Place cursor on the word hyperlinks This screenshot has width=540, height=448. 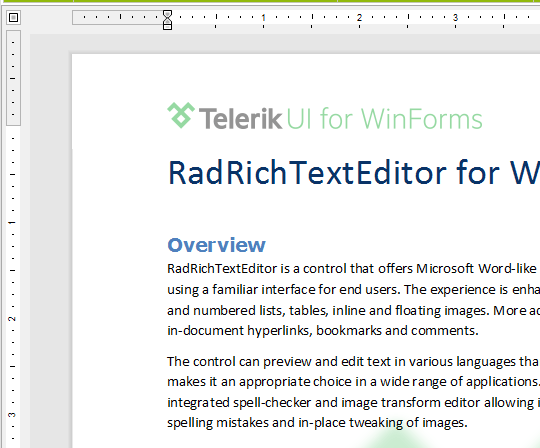[x=279, y=331]
